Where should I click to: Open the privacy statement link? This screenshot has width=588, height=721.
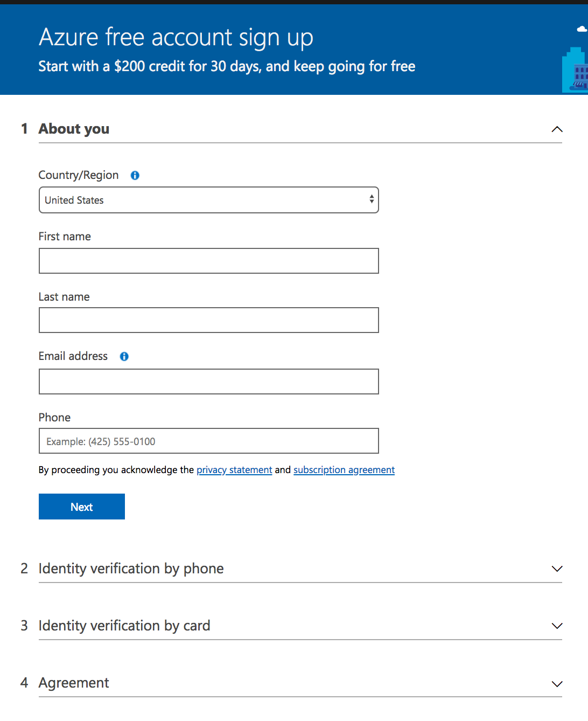tap(234, 469)
